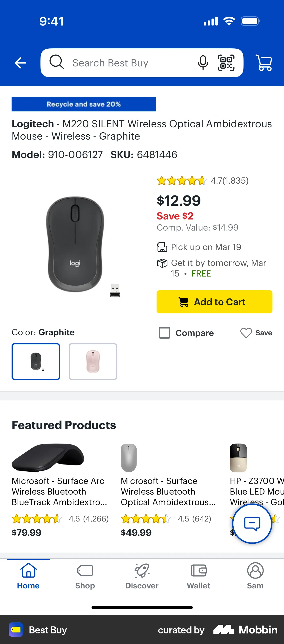Screen dimensions: 284x644
Task: Open Sam's account profile
Action: [x=255, y=578]
